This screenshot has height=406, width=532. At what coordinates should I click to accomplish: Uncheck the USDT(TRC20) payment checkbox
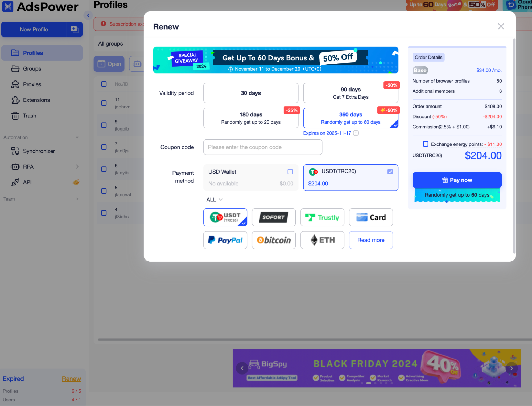[390, 172]
